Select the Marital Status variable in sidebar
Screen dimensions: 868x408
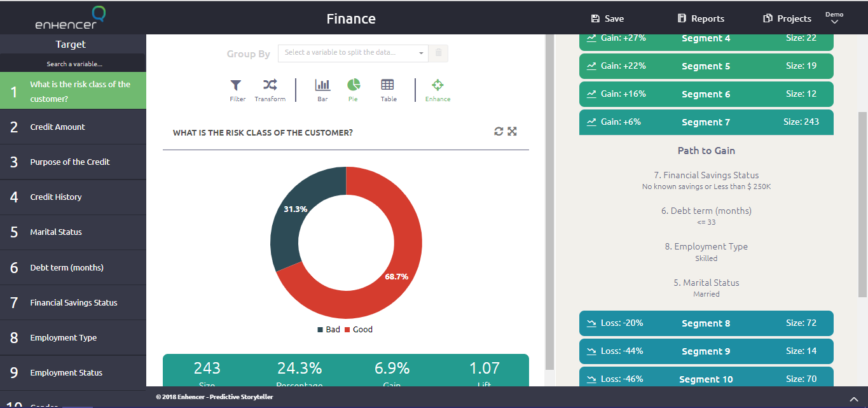click(x=73, y=232)
